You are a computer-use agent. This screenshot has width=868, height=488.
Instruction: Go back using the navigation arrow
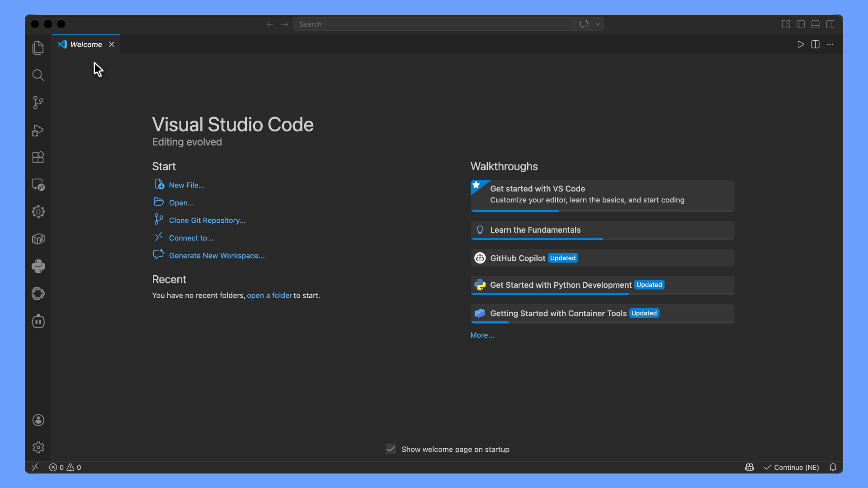pyautogui.click(x=270, y=24)
